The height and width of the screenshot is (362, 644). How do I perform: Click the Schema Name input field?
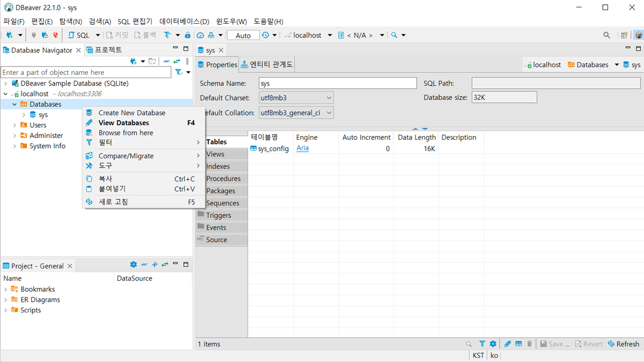338,83
